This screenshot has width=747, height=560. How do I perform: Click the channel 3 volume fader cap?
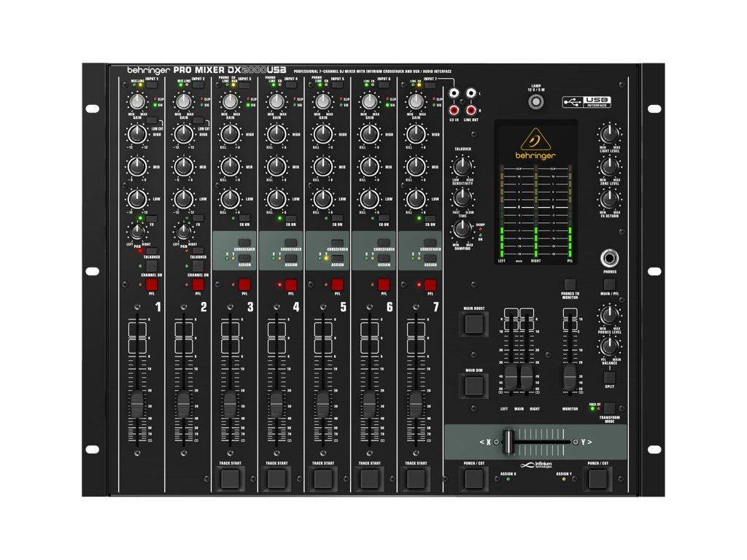tap(230, 405)
